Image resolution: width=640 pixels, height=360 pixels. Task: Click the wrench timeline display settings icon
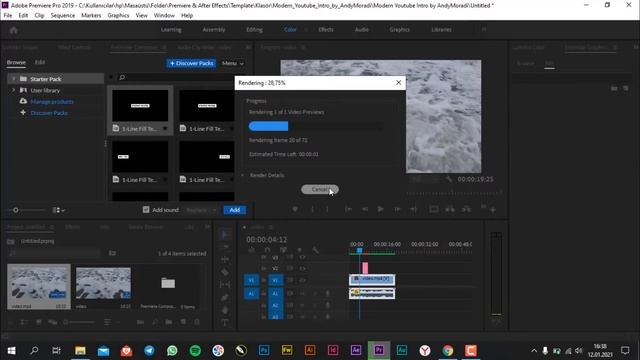316,250
